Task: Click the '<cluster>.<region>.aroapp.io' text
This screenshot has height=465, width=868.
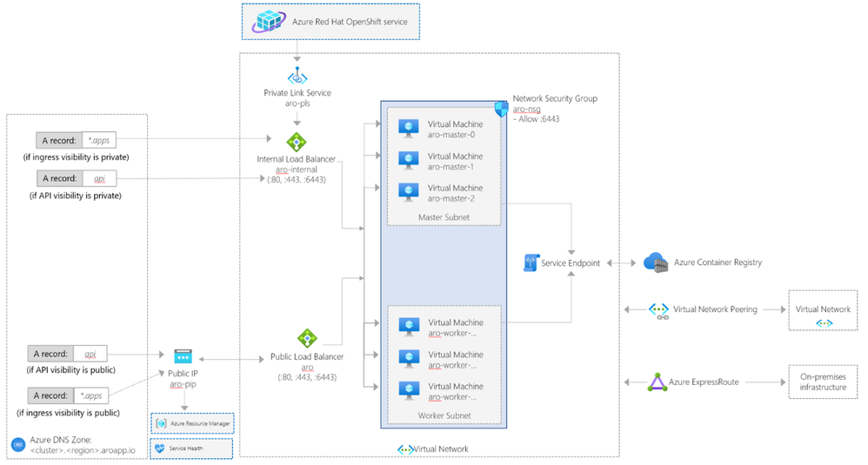Action: pos(83,450)
